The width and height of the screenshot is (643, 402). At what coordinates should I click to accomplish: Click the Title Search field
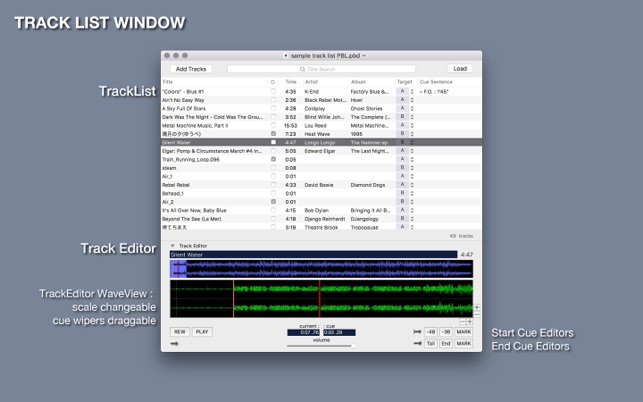322,69
